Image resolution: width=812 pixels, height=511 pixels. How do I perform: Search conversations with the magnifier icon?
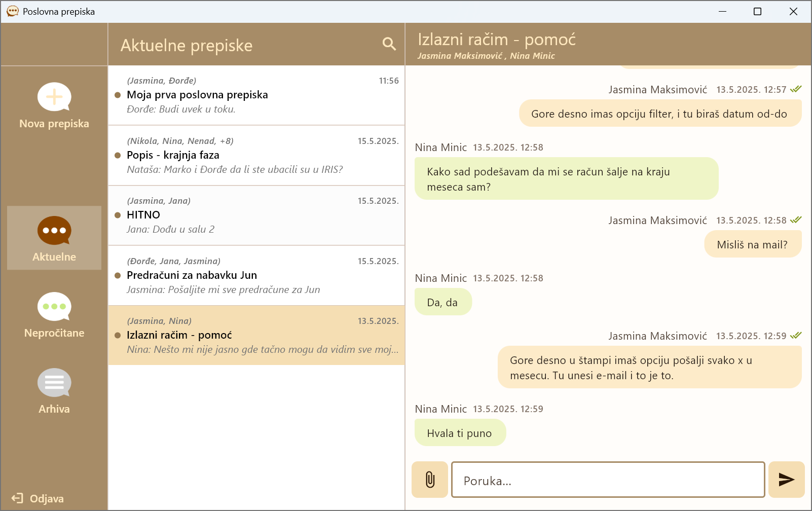click(x=389, y=44)
